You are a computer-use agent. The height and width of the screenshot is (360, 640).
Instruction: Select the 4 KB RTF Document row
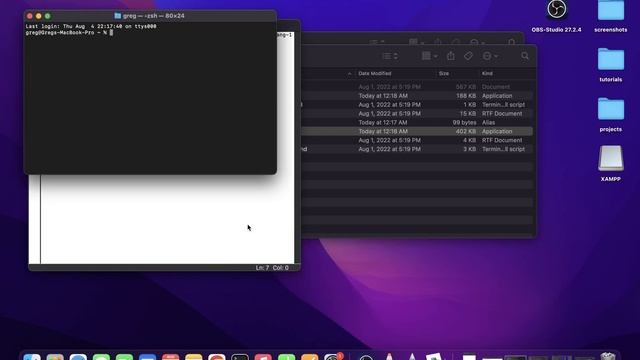pos(417,140)
